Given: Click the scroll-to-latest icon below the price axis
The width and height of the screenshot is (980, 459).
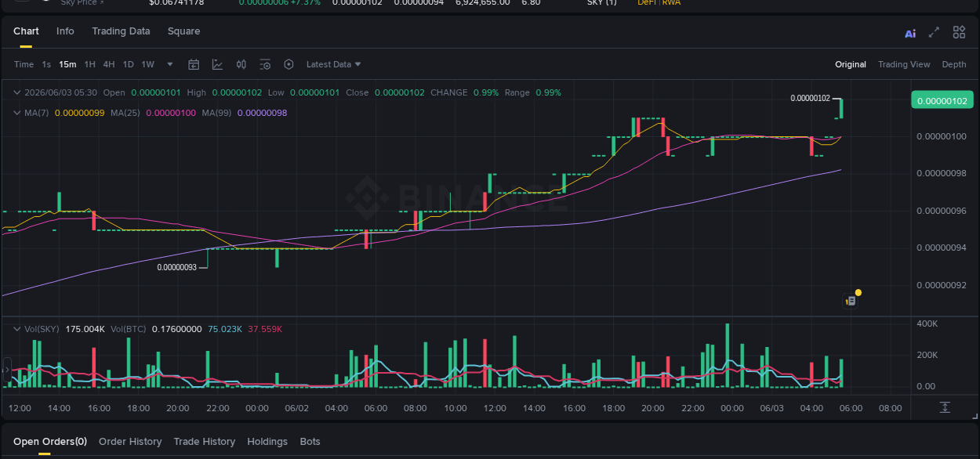Looking at the screenshot, I should [x=945, y=407].
